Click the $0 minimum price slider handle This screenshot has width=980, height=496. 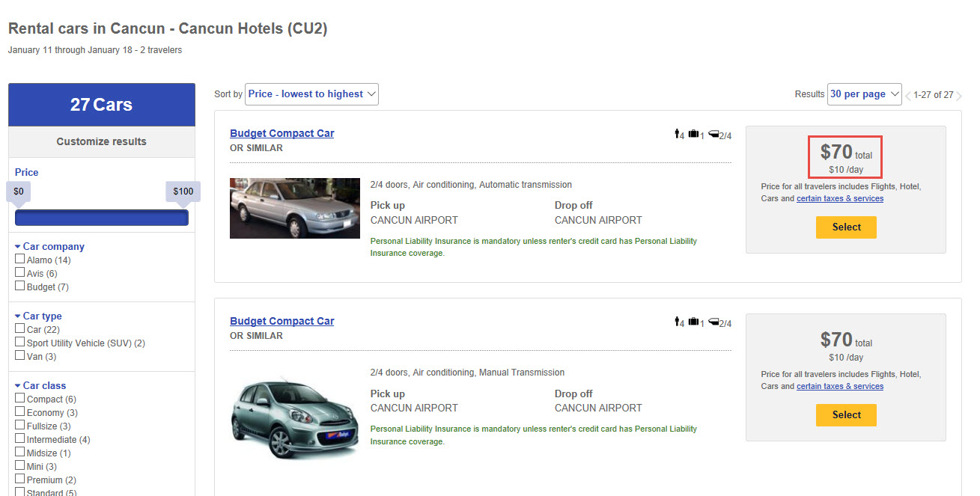pyautogui.click(x=19, y=193)
